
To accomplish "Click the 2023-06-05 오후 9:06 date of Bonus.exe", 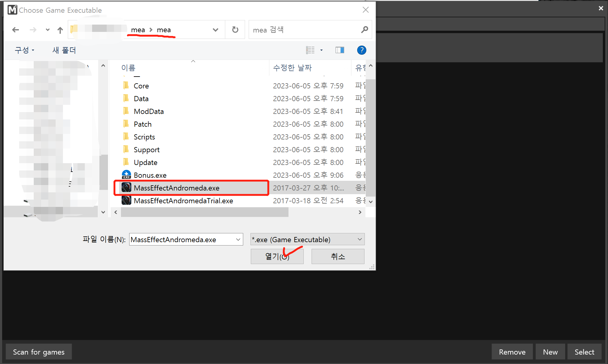I will [x=308, y=175].
